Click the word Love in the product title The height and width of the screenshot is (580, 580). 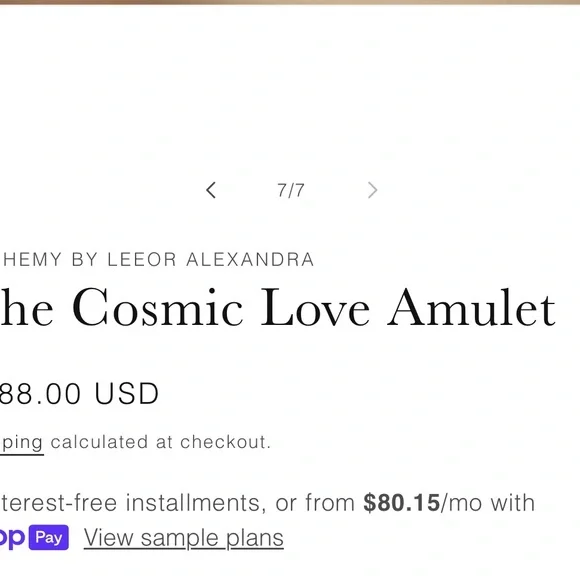pos(315,308)
